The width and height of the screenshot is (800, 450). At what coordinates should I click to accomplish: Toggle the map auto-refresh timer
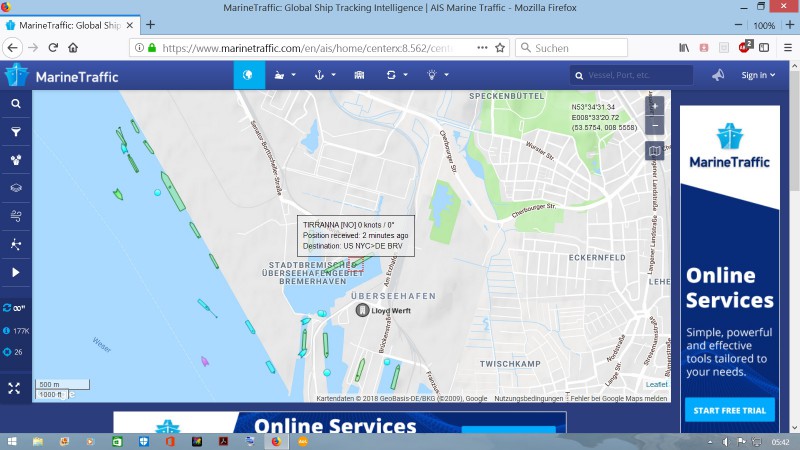click(14, 308)
